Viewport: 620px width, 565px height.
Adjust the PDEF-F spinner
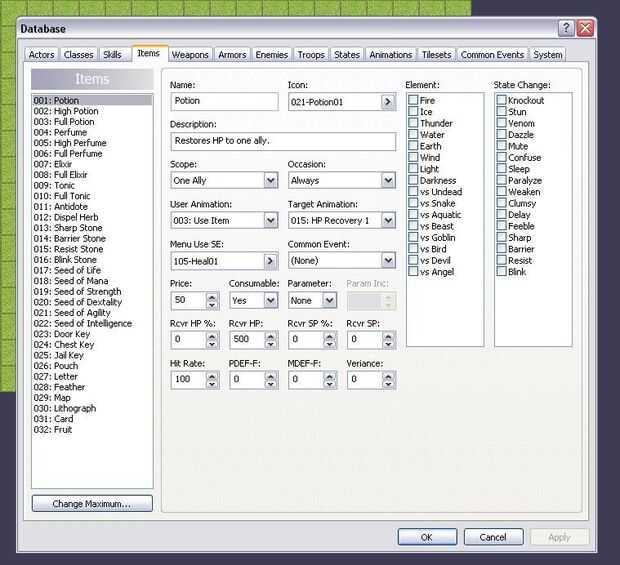coord(271,380)
